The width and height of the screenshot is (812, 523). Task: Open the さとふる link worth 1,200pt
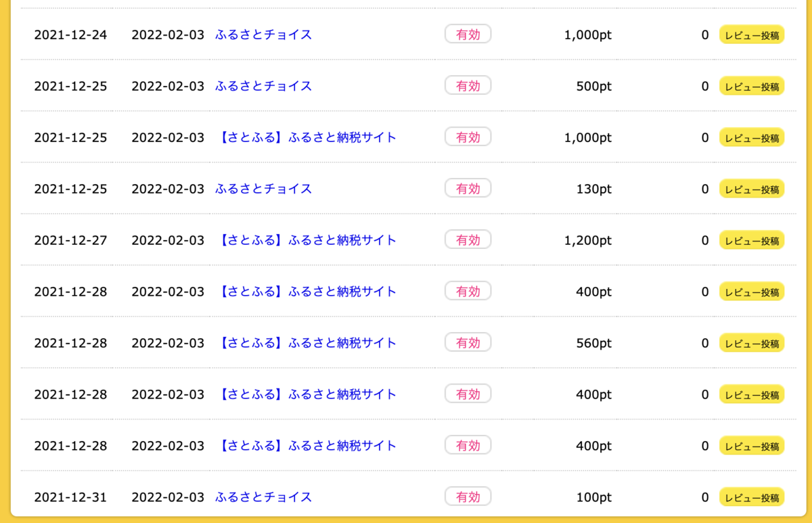(x=305, y=240)
